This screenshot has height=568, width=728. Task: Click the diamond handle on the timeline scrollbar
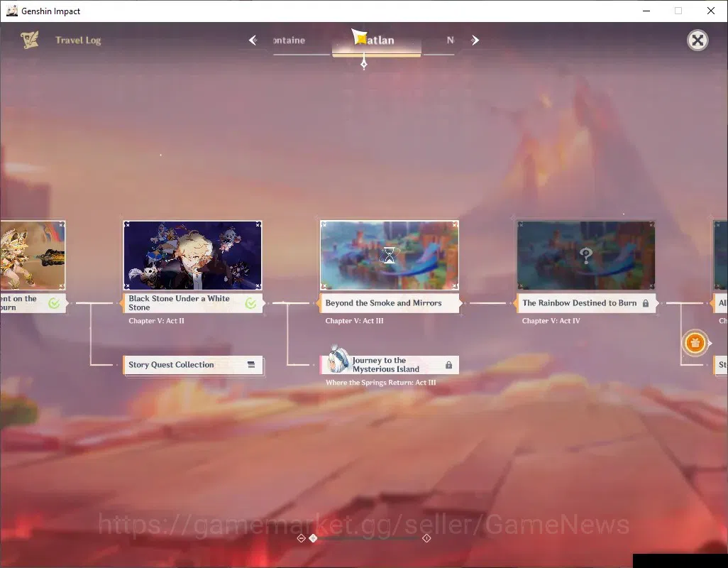click(x=313, y=537)
